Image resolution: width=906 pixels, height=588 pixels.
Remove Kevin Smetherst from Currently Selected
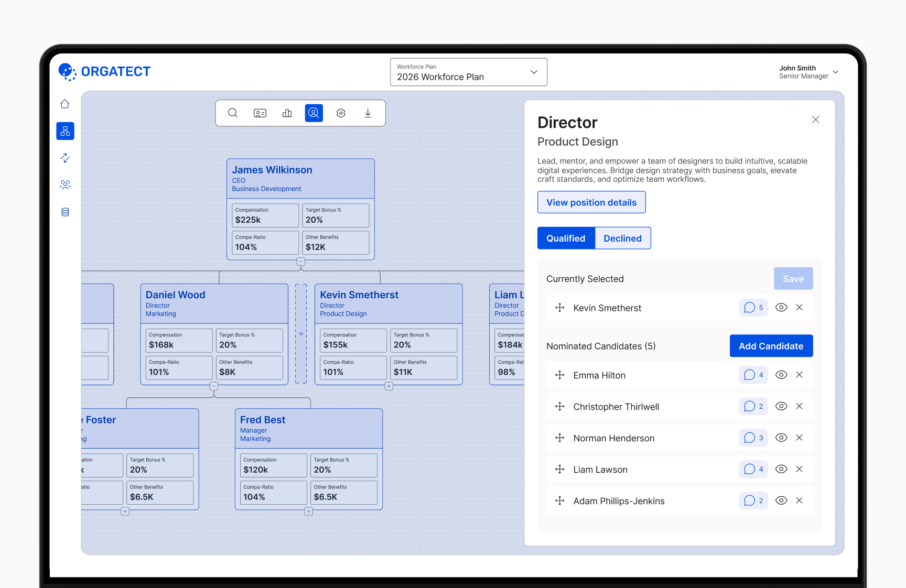(x=800, y=308)
